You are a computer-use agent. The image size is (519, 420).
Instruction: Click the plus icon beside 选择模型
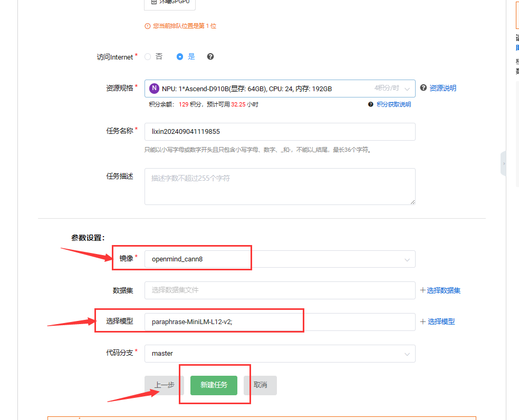coord(422,321)
